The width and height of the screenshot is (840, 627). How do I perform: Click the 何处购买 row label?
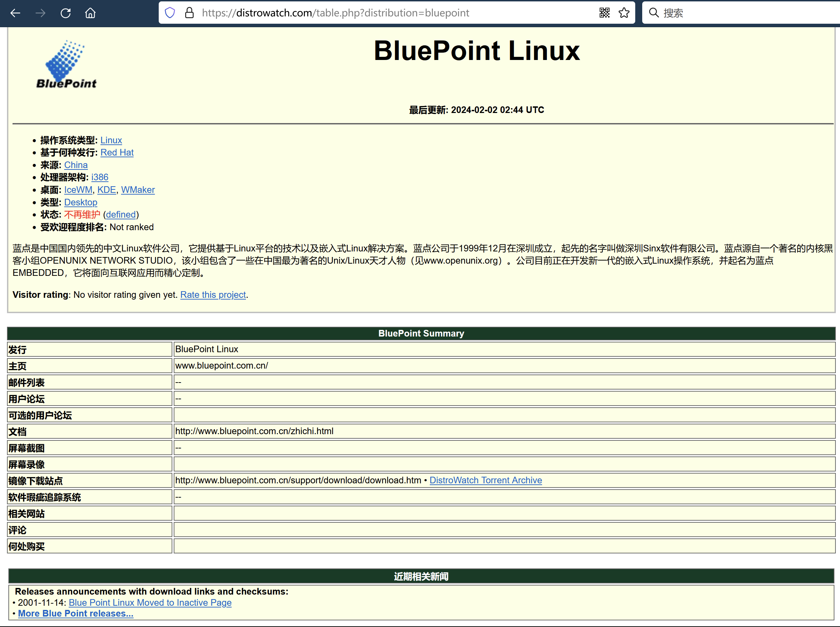[x=27, y=546]
